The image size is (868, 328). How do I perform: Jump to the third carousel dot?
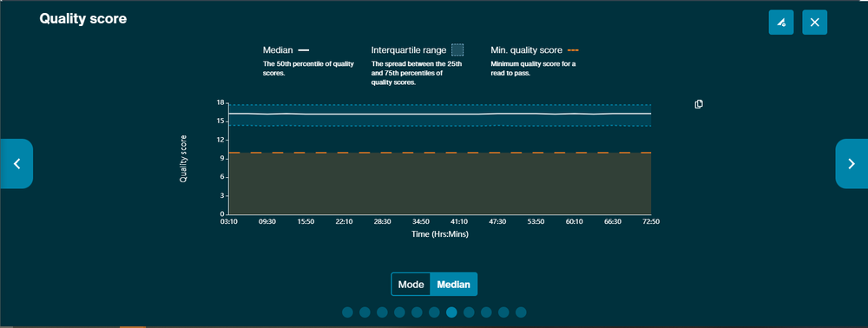tap(382, 312)
